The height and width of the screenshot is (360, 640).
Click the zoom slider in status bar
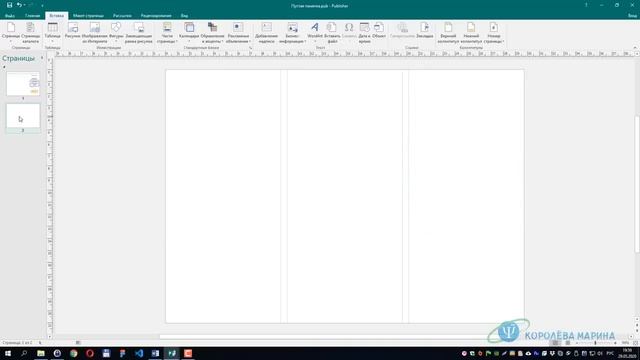point(595,343)
